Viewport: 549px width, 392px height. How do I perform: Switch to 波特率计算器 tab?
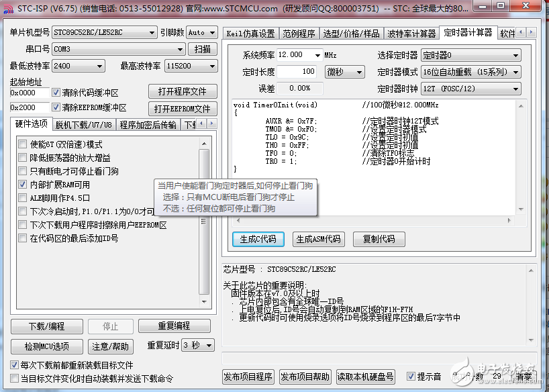[412, 34]
